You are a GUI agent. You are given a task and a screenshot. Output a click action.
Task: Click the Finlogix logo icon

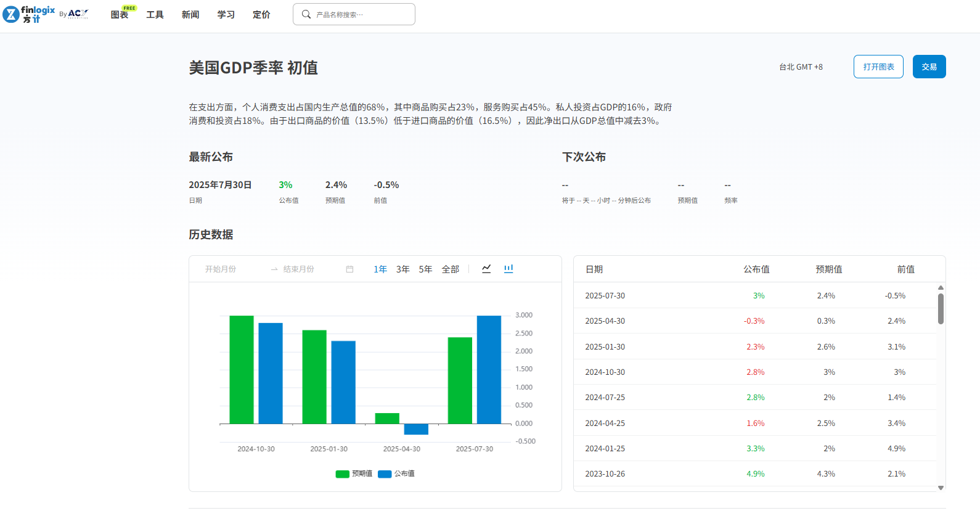pos(11,14)
